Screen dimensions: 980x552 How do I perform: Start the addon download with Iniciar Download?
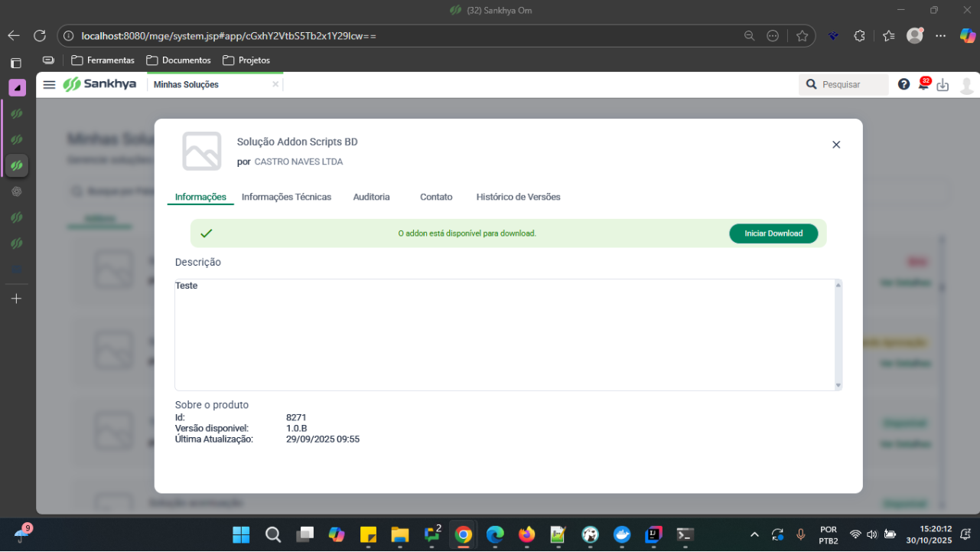pos(773,234)
